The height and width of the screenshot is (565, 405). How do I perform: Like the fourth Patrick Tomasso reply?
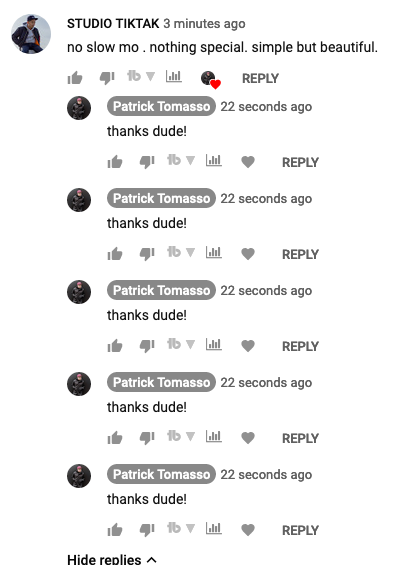tap(115, 438)
